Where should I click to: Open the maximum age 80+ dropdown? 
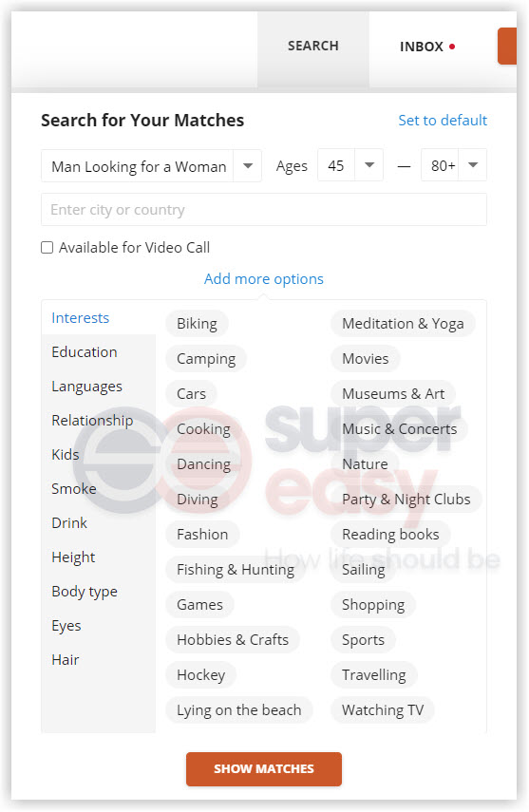(x=454, y=165)
